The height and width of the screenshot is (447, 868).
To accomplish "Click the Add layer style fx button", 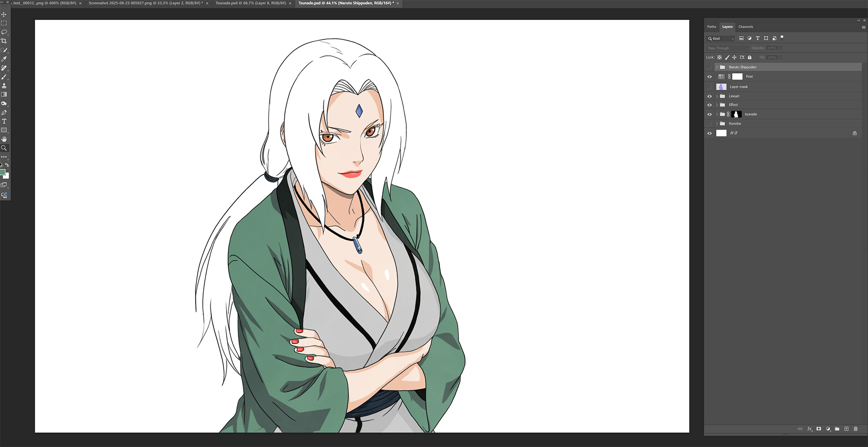I will (810, 429).
